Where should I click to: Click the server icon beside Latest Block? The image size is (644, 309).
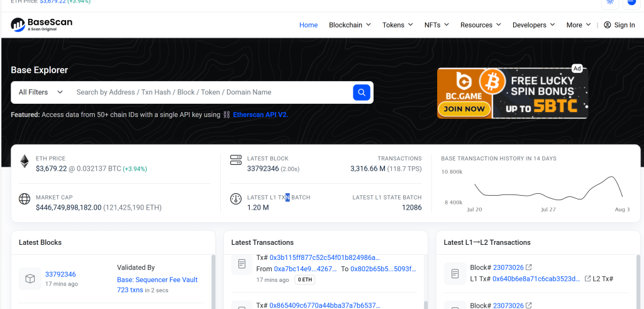[x=236, y=160]
